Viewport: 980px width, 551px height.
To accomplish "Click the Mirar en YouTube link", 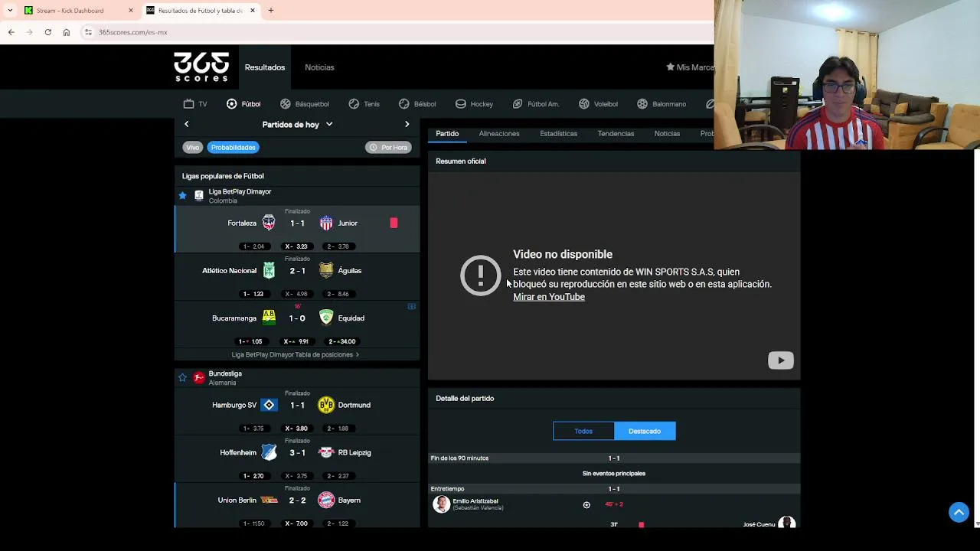I will click(549, 297).
